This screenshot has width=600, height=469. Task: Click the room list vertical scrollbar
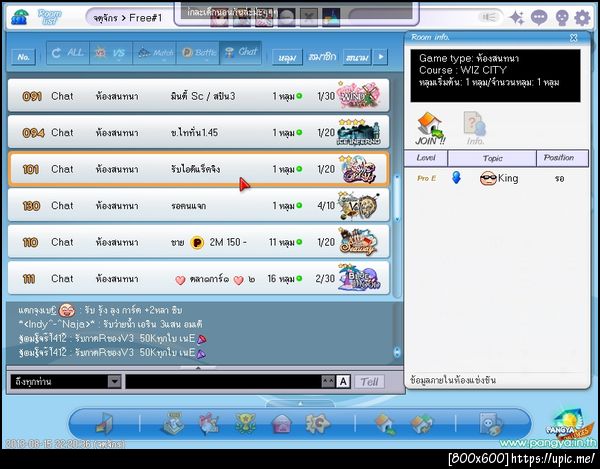[x=397, y=198]
